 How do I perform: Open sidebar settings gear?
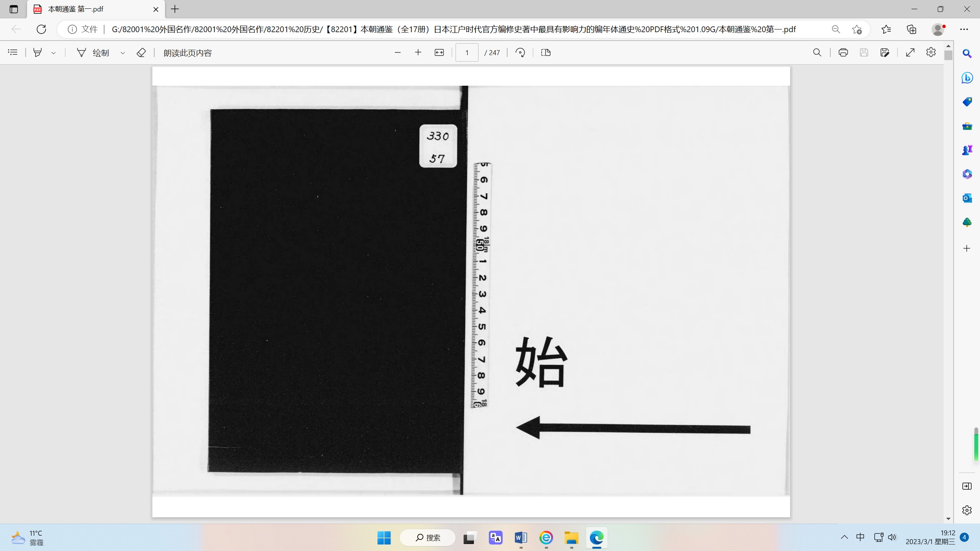point(967,510)
